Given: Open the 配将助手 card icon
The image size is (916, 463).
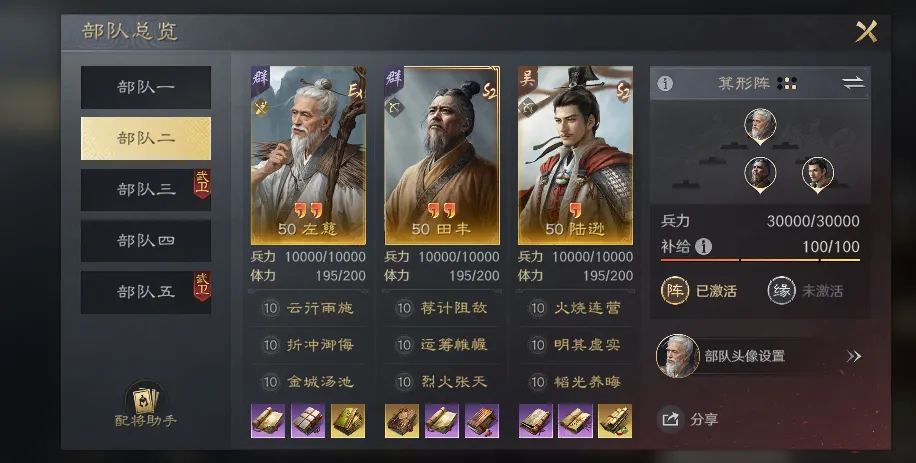Looking at the screenshot, I should [x=145, y=400].
